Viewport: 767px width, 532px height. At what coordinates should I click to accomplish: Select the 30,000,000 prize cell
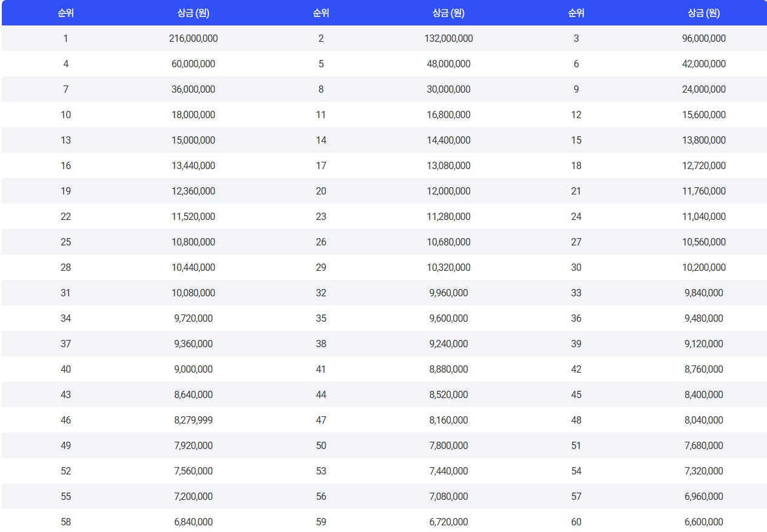click(x=449, y=89)
